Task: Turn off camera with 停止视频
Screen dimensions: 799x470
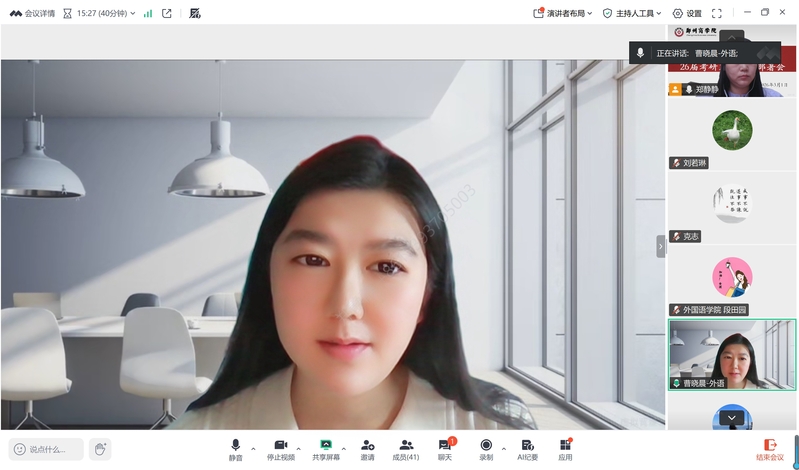Action: point(281,449)
